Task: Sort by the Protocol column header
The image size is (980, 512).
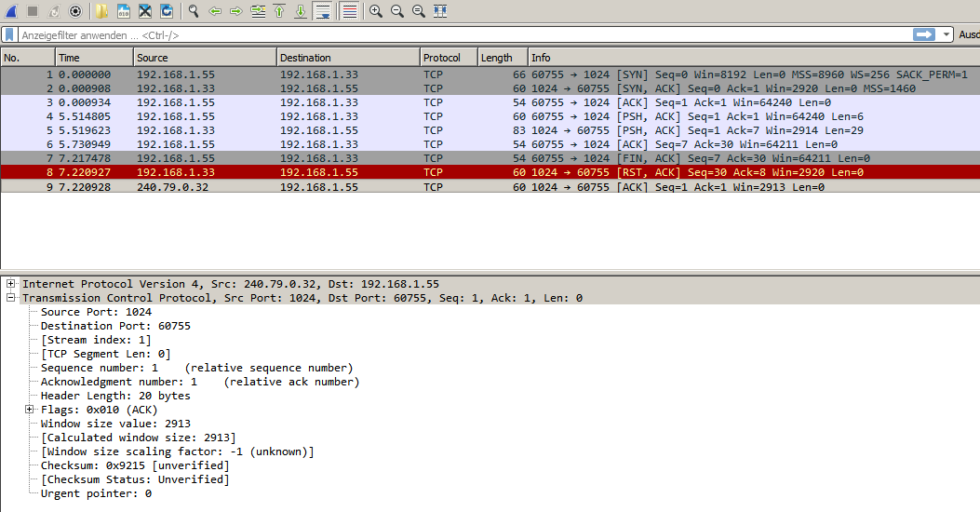Action: pyautogui.click(x=449, y=58)
